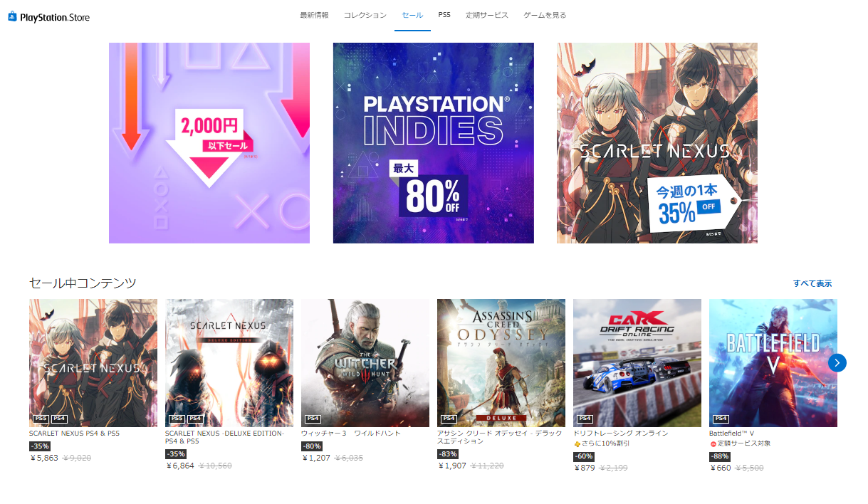This screenshot has width=868, height=504.
Task: Open the 2,000円以下セール banner
Action: tap(209, 143)
